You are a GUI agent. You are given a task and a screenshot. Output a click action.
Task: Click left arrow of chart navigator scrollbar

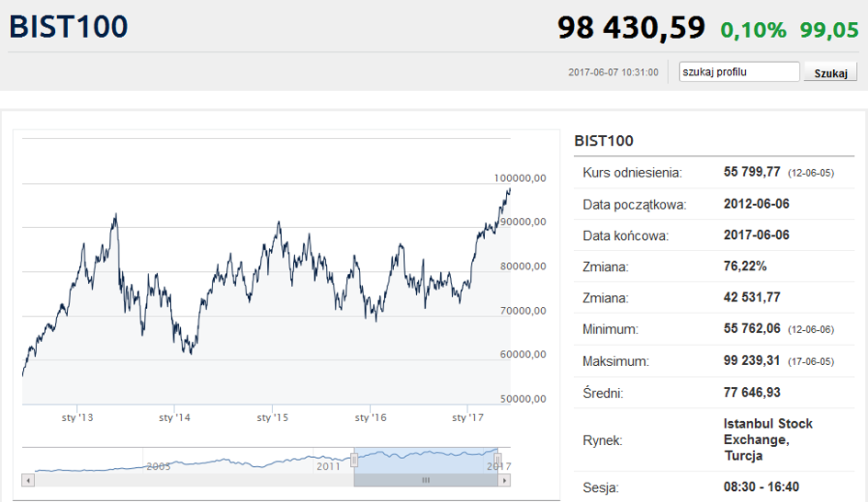tap(28, 480)
